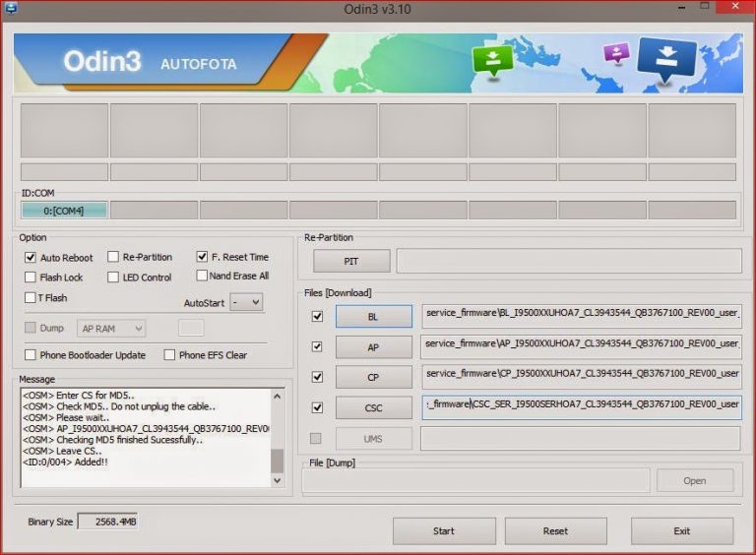
Task: Click the Reset button
Action: pyautogui.click(x=555, y=531)
